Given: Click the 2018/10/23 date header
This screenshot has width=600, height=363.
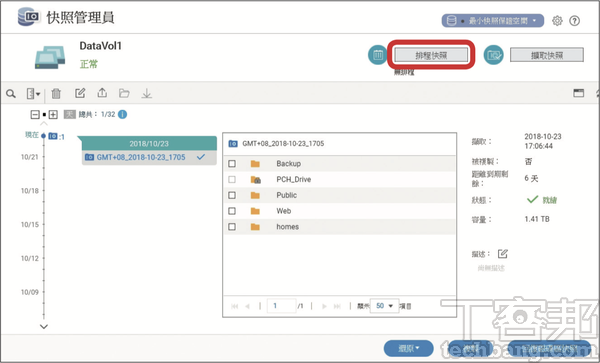Looking at the screenshot, I should 149,144.
